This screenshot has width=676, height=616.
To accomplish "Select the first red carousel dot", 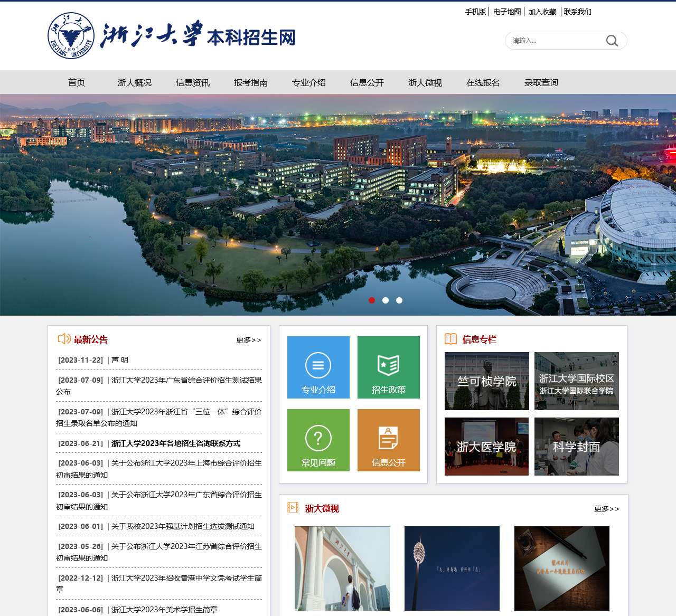I will tap(372, 300).
